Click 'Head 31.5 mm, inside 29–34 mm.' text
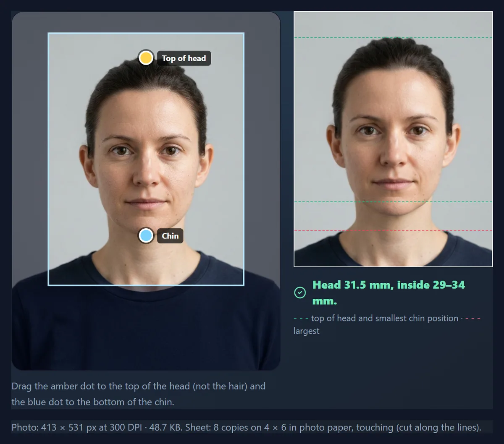 click(389, 293)
